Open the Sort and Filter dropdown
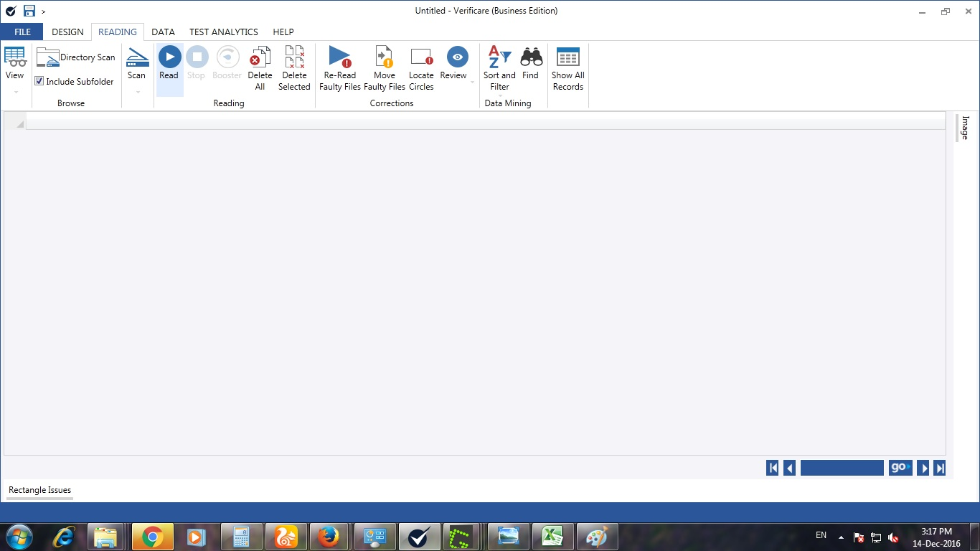Screen dimensions: 980x551 click(499, 95)
